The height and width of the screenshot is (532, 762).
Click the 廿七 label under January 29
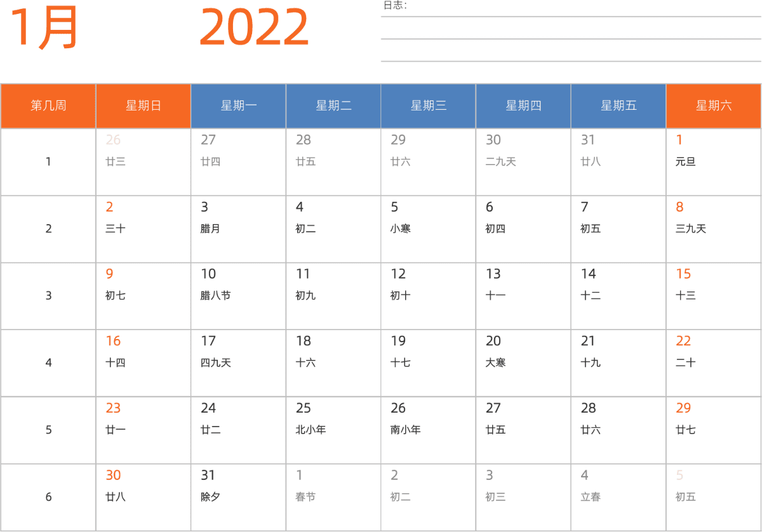686,430
